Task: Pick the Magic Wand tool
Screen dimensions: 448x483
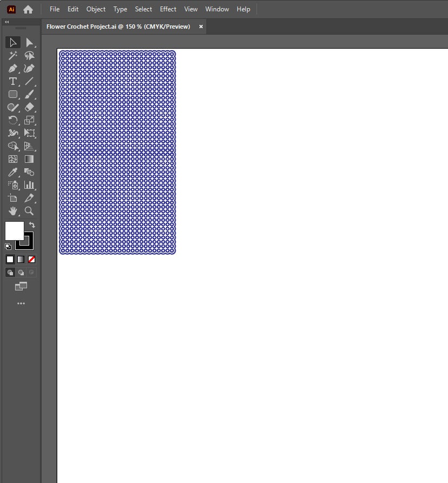Action: coord(12,56)
